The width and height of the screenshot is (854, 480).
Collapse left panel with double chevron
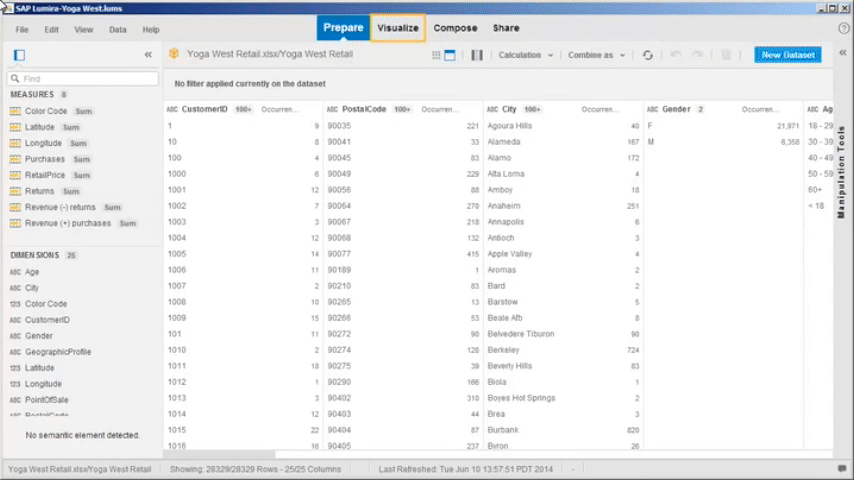[x=148, y=54]
